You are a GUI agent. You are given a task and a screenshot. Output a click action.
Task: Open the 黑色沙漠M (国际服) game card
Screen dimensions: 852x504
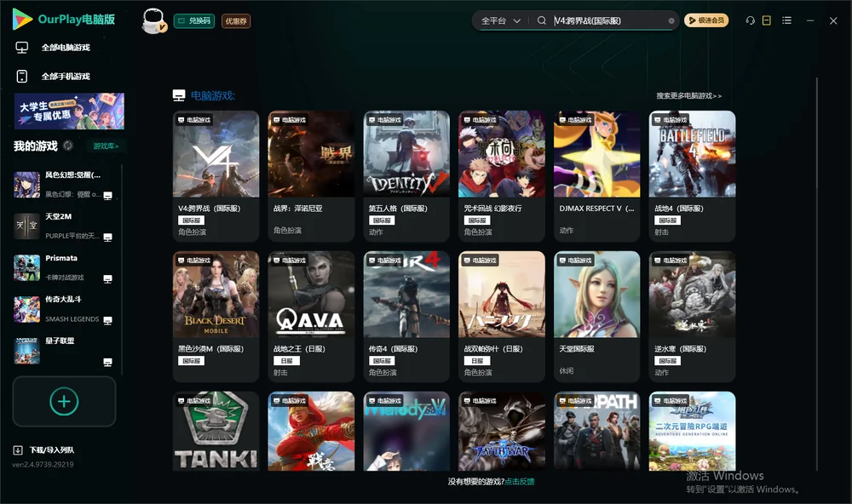click(x=216, y=317)
